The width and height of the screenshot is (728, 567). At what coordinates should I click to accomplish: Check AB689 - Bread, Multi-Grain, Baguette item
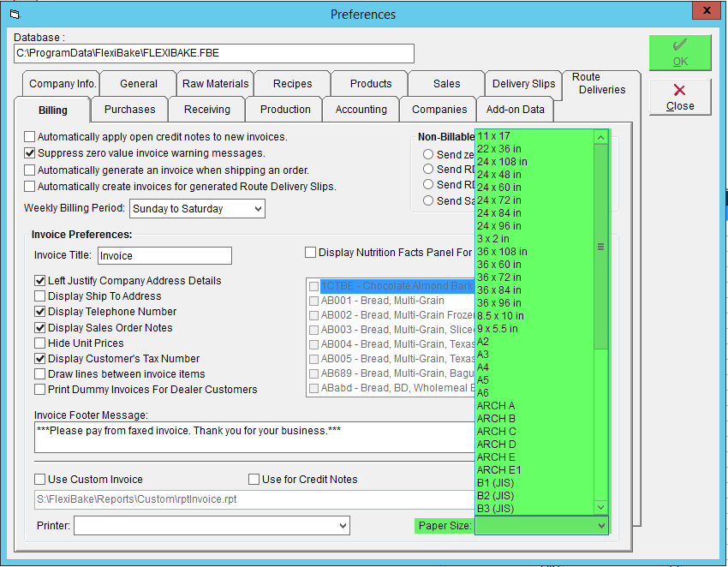point(313,373)
